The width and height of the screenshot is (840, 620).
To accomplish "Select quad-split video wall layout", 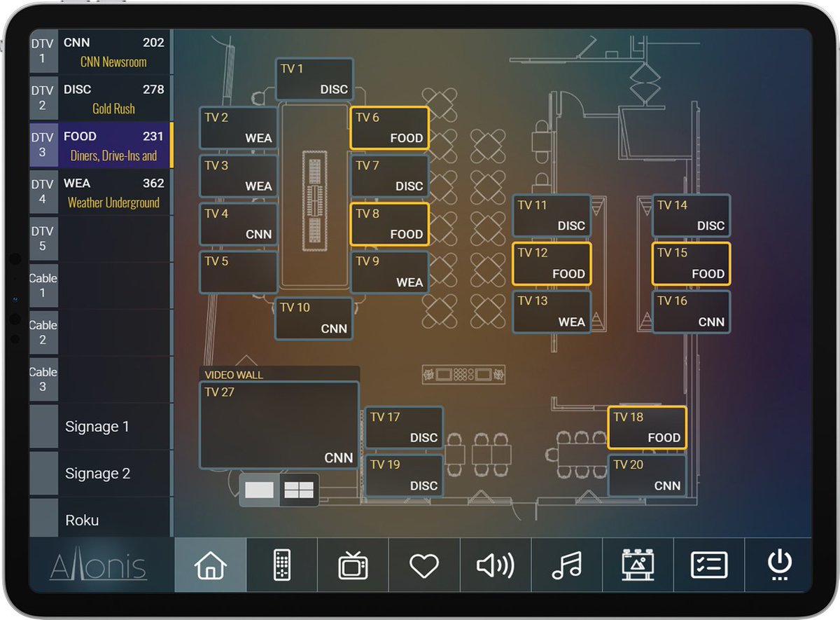I will pos(299,490).
